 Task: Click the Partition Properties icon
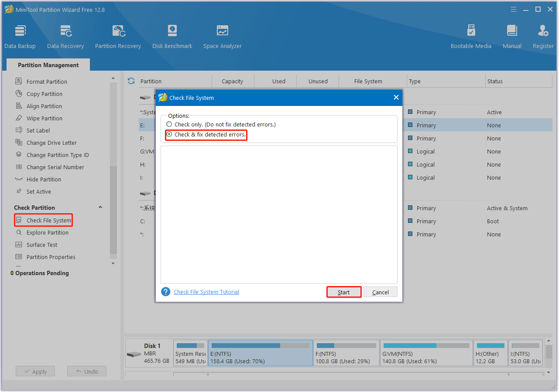point(19,257)
